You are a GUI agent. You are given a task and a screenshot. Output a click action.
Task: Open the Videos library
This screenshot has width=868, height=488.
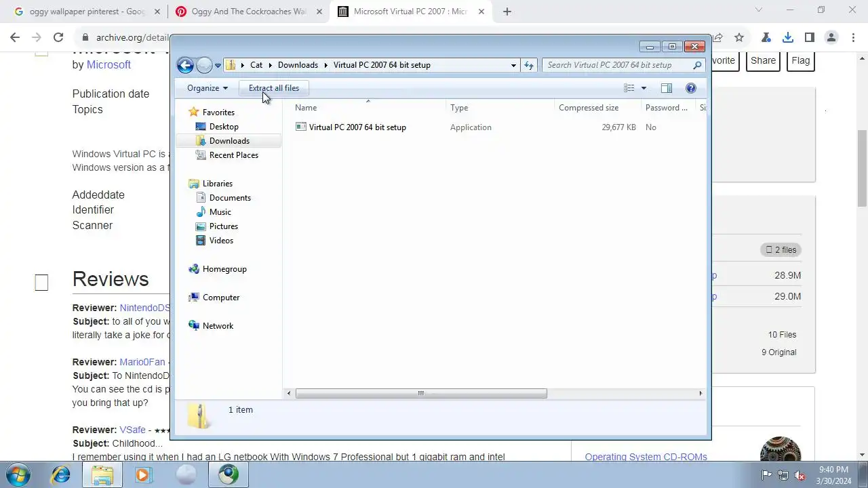(x=221, y=241)
